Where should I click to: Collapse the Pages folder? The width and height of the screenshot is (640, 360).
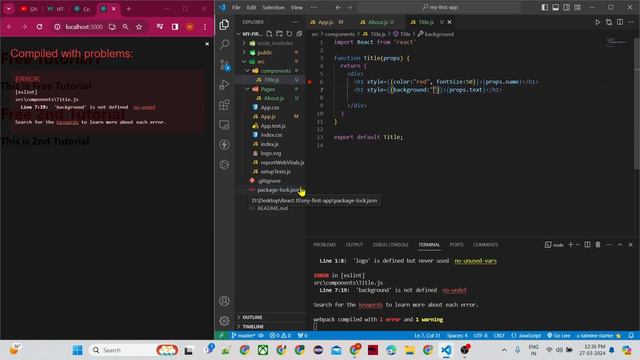point(247,89)
